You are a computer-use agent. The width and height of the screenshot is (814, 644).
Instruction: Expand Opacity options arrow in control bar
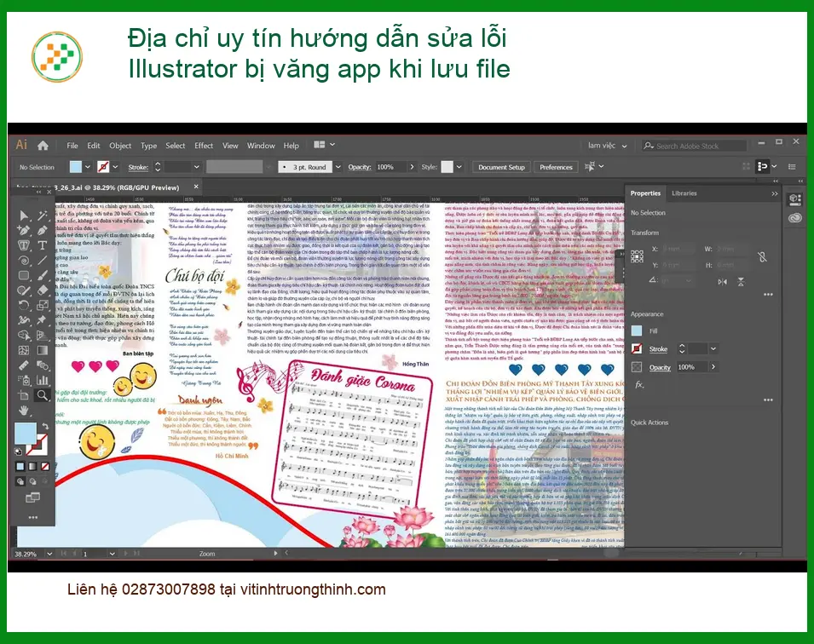[x=412, y=167]
